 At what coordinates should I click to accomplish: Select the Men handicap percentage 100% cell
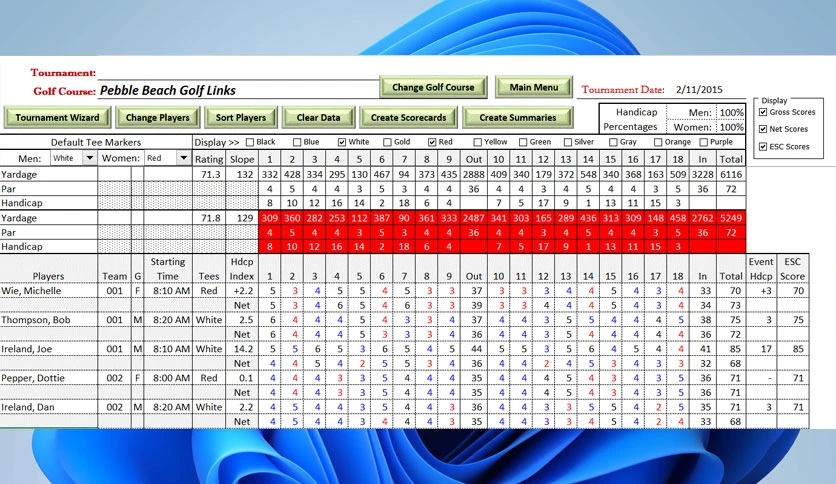coord(732,112)
